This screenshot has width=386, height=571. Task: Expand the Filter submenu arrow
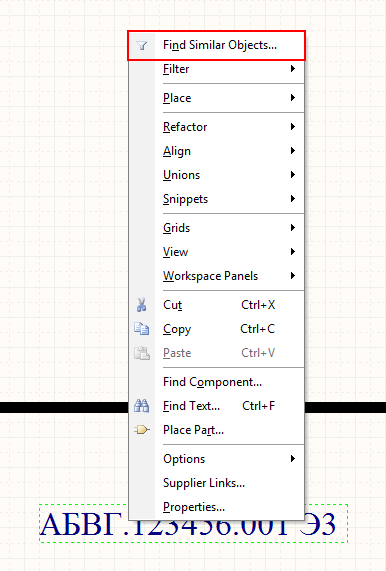(292, 68)
